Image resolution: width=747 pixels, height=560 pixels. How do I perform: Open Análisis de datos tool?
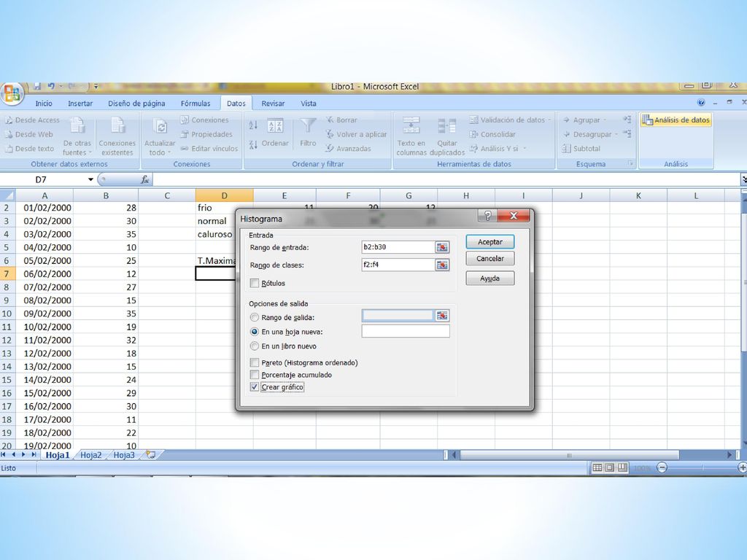[676, 120]
